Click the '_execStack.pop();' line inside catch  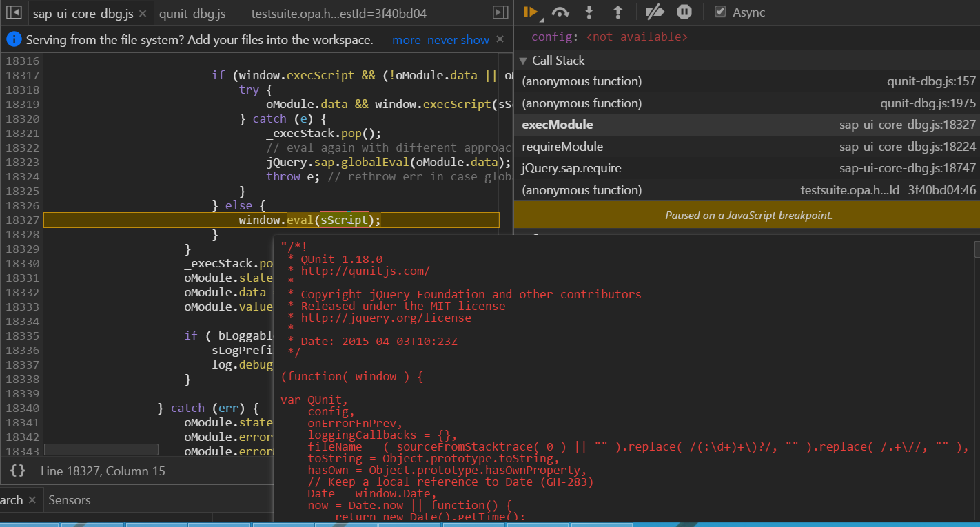point(323,133)
